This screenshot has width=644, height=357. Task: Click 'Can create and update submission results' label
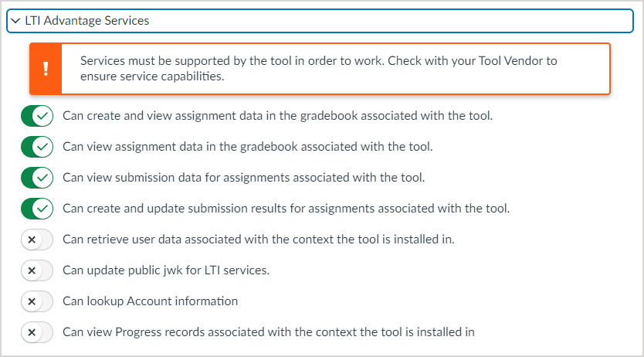click(286, 209)
